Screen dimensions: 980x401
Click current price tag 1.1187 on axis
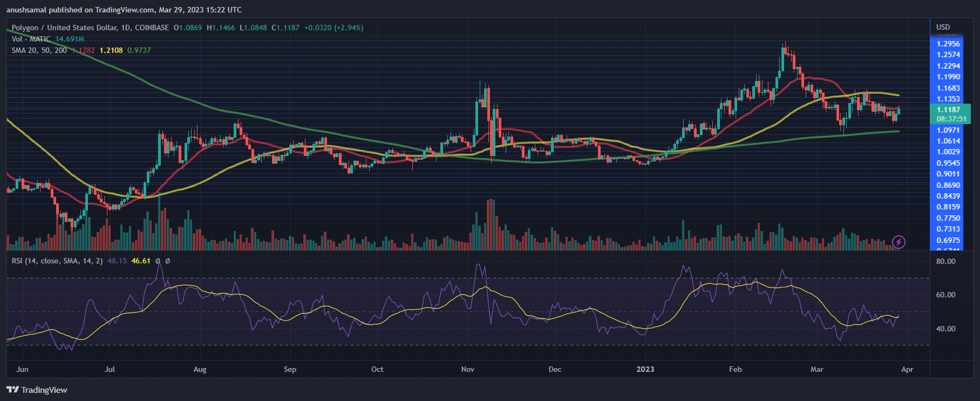[x=948, y=110]
